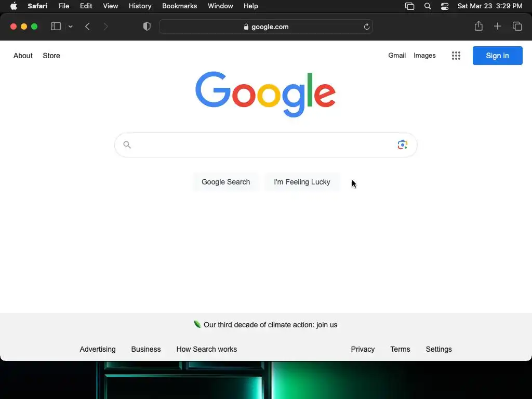The image size is (532, 399).
Task: Search by image with Google Lens
Action: tap(403, 144)
